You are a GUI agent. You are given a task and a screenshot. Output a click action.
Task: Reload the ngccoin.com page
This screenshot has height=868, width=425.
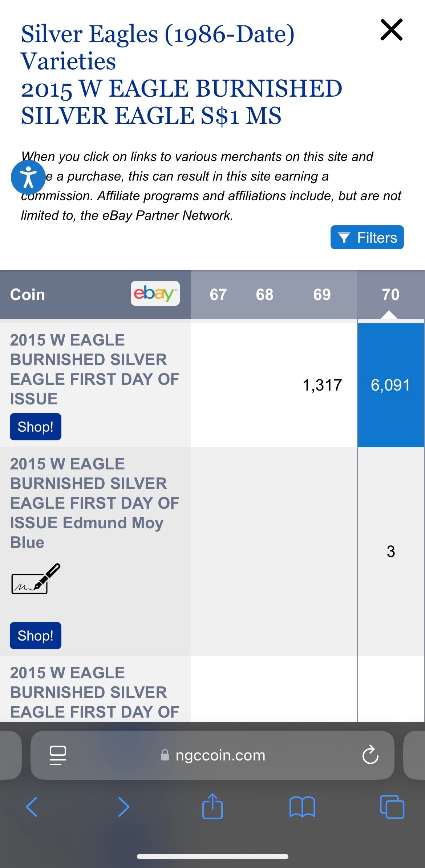pyautogui.click(x=371, y=755)
